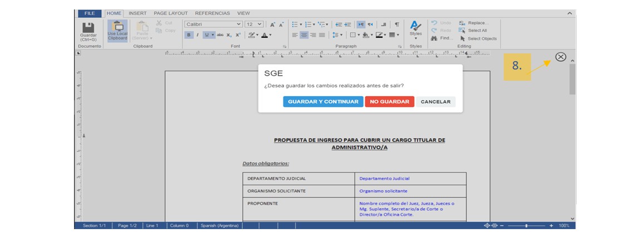Expand the Styles gallery dropdown
644x243 pixels.
tap(415, 38)
